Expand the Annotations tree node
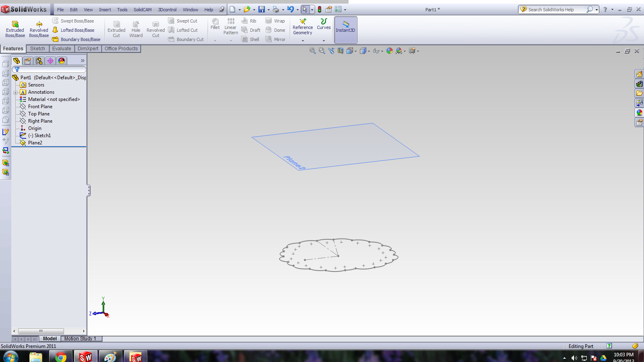The height and width of the screenshot is (362, 644). 16,93
